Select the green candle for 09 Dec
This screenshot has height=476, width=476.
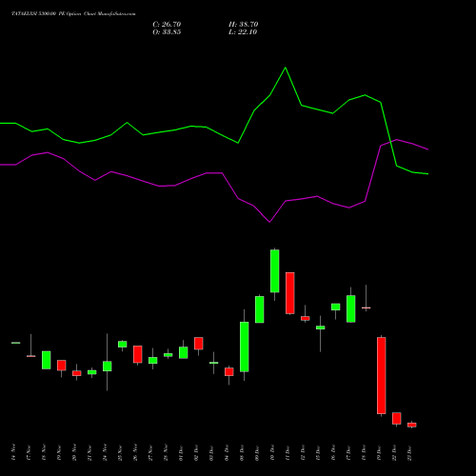coord(260,309)
